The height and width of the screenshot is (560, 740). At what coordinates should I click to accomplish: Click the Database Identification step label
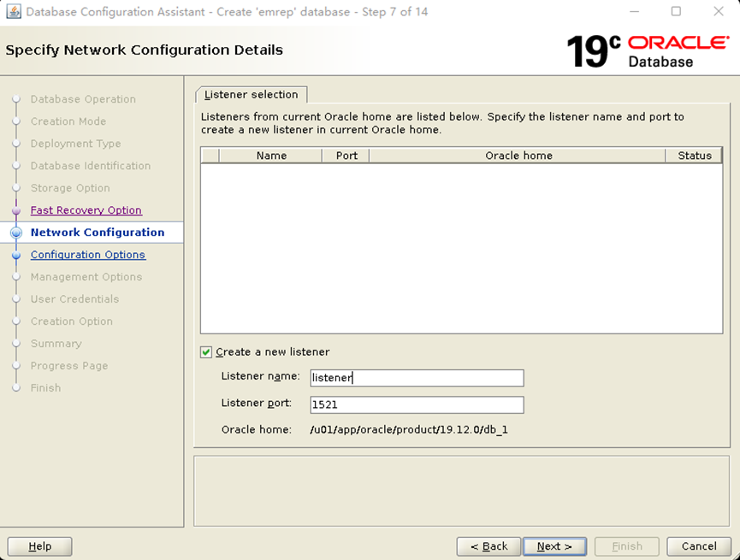pyautogui.click(x=91, y=166)
